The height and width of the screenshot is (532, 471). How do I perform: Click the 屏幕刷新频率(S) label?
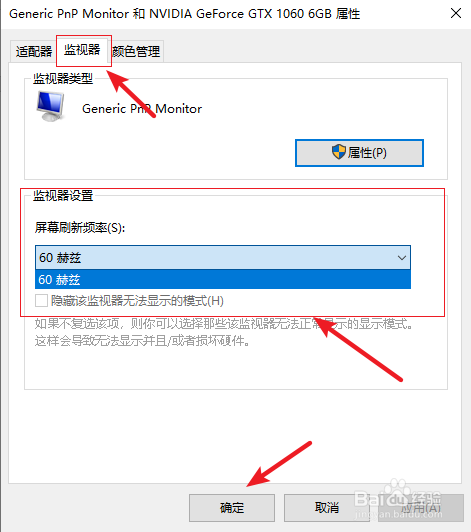click(80, 227)
